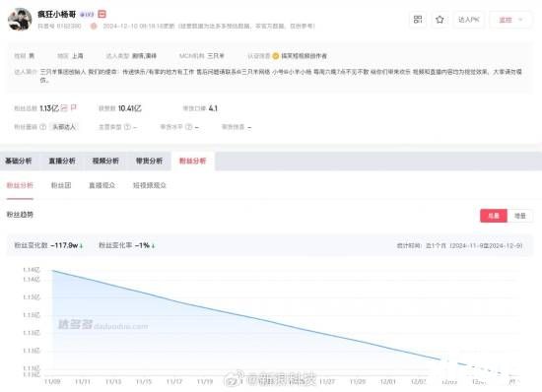This screenshot has height=392, width=542.
Task: Click the help icon beside 带货水平
Action: (x=188, y=127)
